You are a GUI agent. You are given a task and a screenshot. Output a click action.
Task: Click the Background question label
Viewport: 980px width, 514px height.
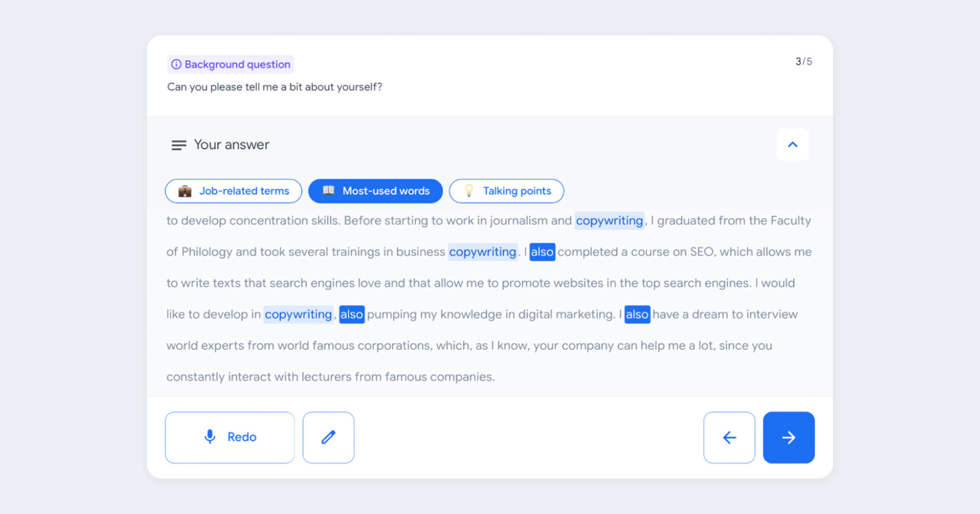237,64
